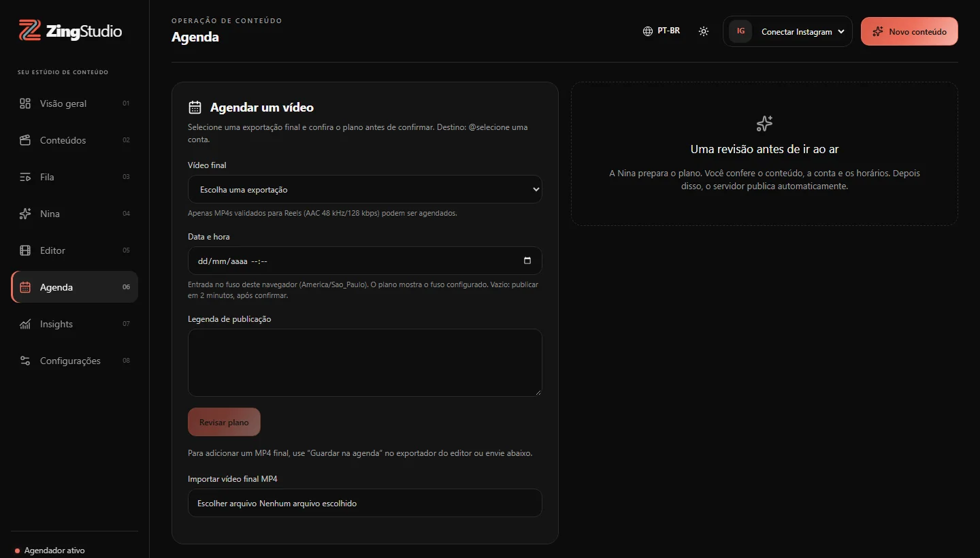980x558 pixels.
Task: Open Configurações in the sidebar
Action: pos(74,361)
